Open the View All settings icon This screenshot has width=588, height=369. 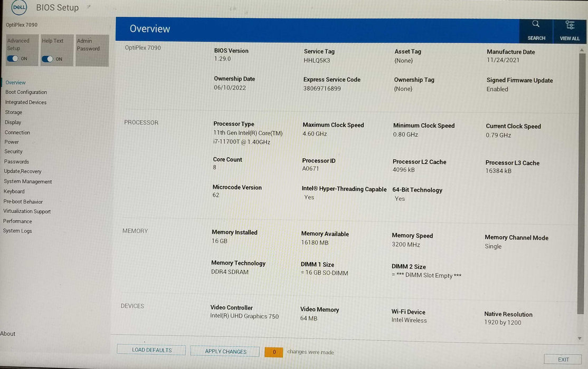(570, 25)
